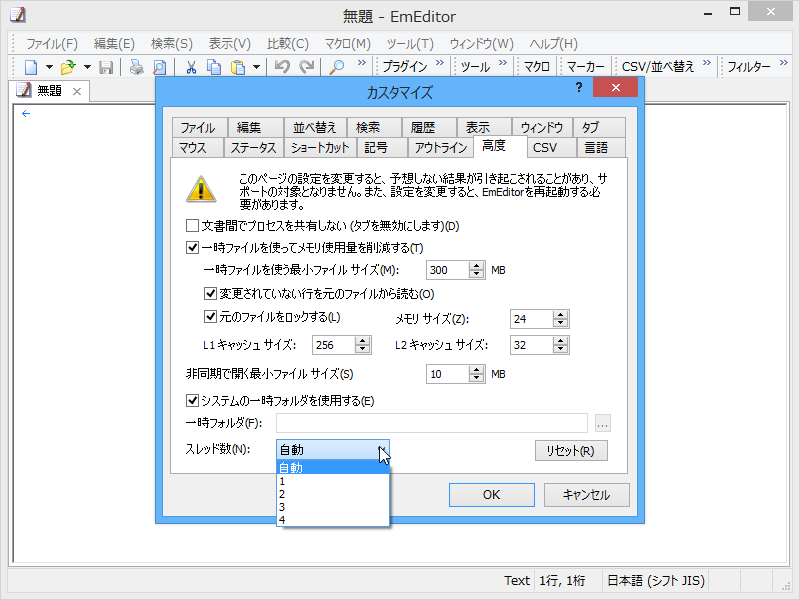Close the カスタマイズ dialog

point(615,87)
